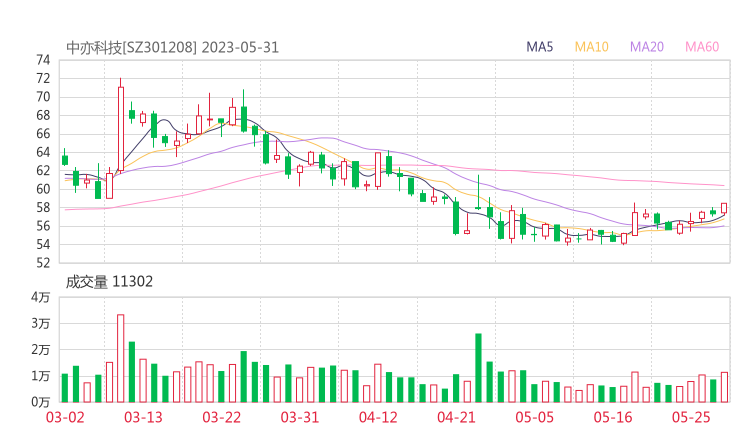Viewport: 740px width, 440px height.
Task: Click the 52 price axis label
Action: [43, 262]
